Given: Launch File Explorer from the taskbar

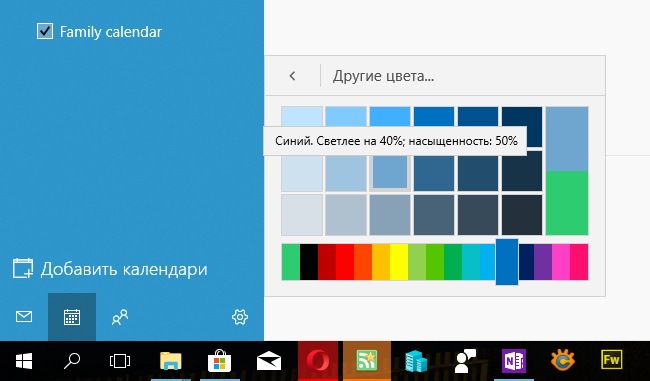Looking at the screenshot, I should pos(171,361).
